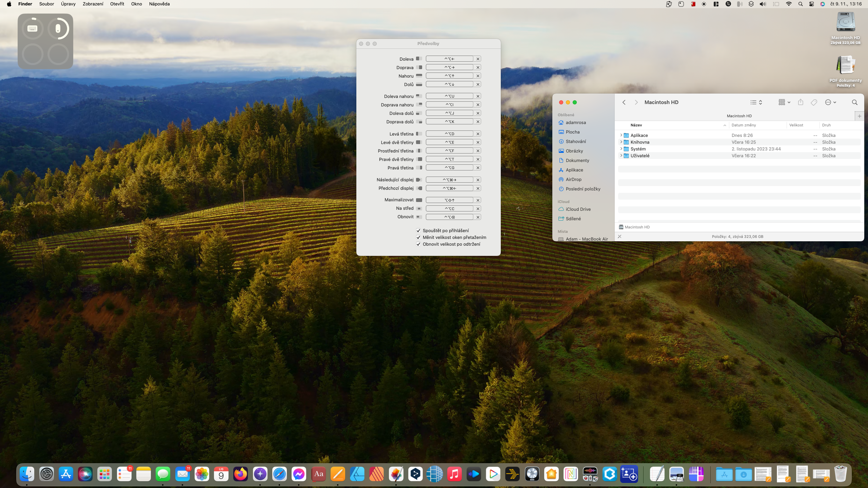Screen dimensions: 868x488
Task: Open iCloud Drive in sidebar
Action: 578,209
